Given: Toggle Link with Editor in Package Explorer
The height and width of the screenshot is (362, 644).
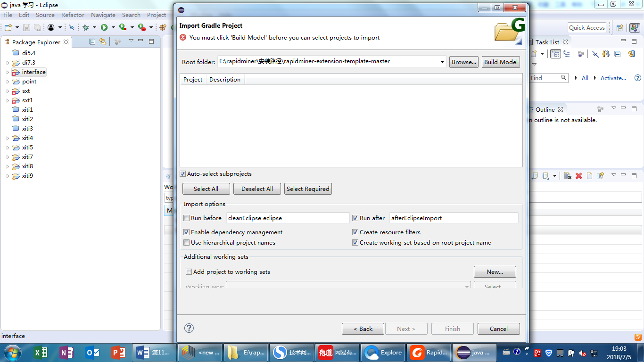Looking at the screenshot, I should 102,42.
